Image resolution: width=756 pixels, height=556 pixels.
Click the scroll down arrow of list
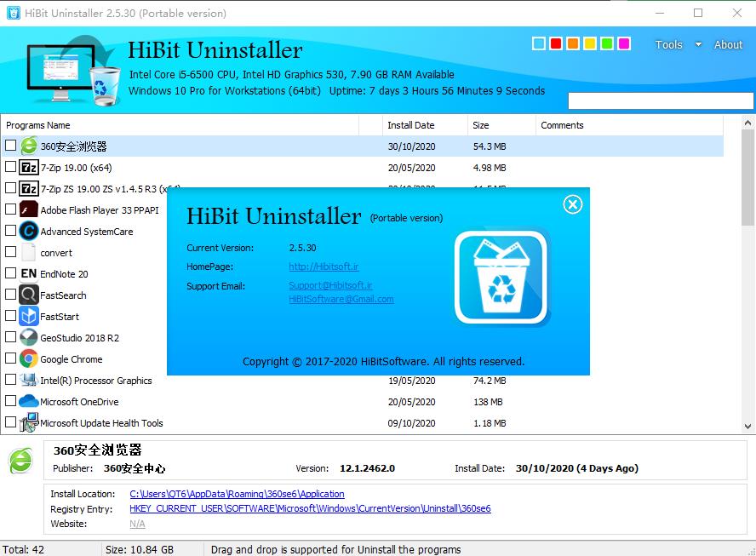point(747,427)
